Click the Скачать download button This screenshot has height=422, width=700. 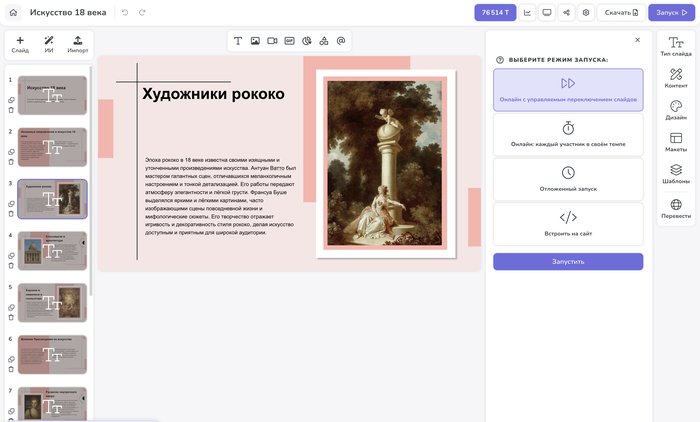point(621,13)
